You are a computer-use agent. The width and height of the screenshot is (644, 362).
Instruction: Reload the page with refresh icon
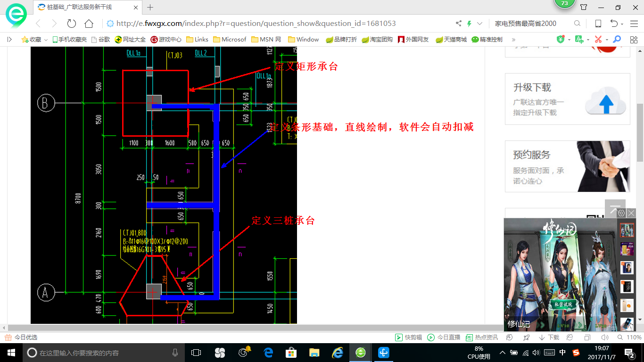pyautogui.click(x=72, y=23)
